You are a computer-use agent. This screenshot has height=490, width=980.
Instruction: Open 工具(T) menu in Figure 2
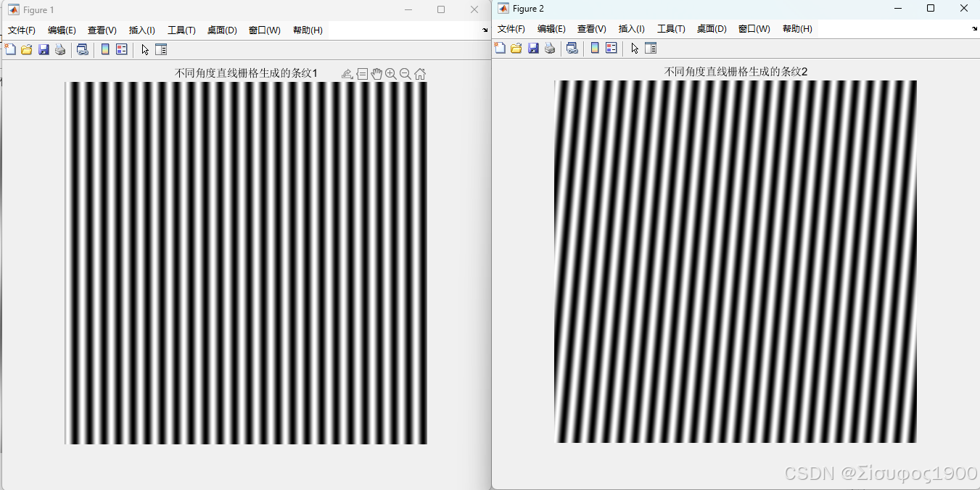(671, 29)
